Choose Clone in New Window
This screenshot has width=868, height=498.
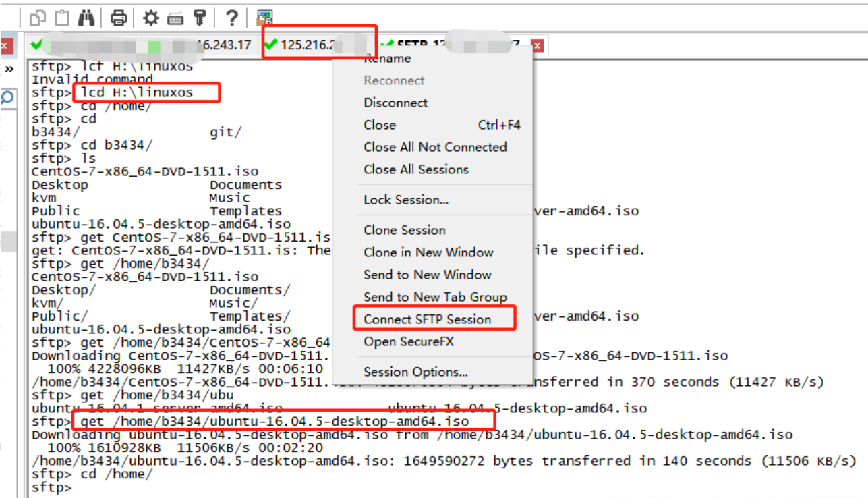[429, 252]
